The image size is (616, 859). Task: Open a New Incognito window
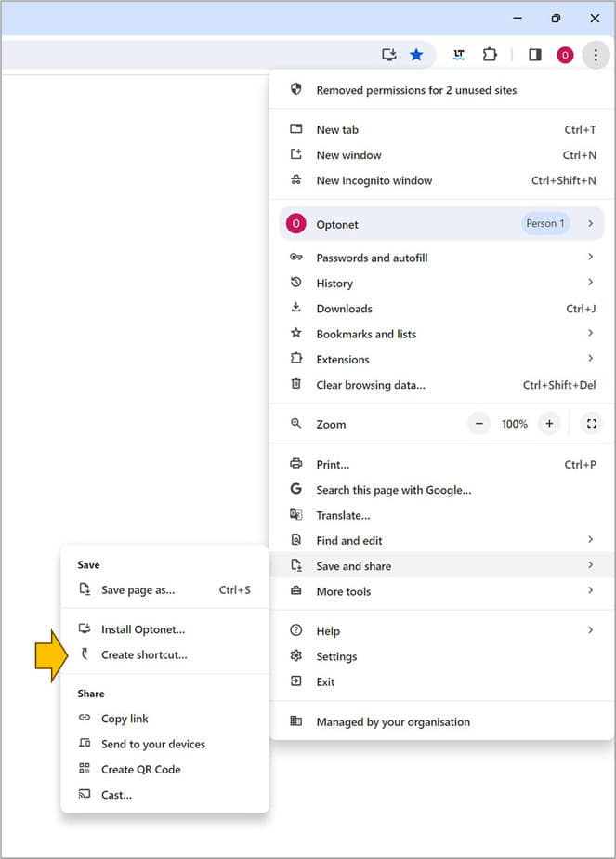[x=374, y=180]
